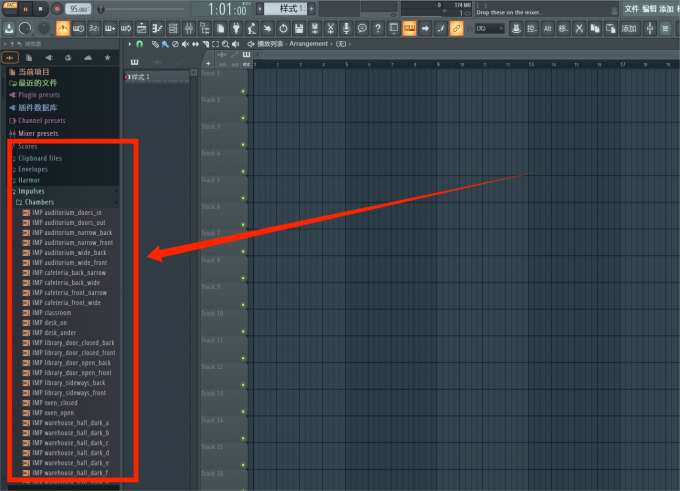Click the stamp tool icon in toolbar
Viewport: 680px width, 491px height.
[x=516, y=29]
